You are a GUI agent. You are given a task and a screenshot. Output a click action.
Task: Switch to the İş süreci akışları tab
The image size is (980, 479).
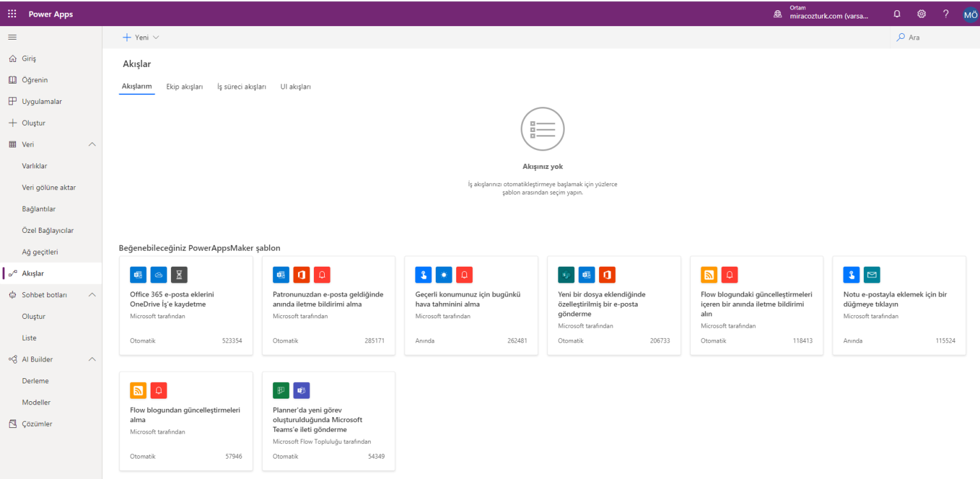pyautogui.click(x=242, y=87)
